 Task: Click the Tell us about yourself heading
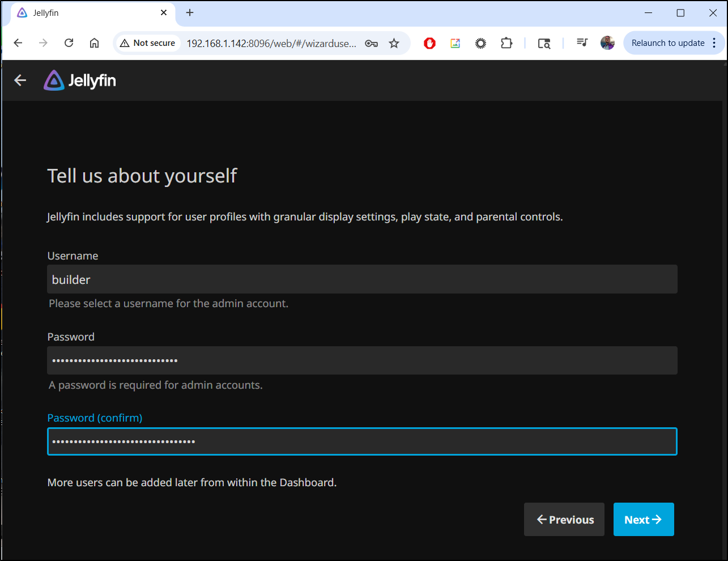point(142,176)
